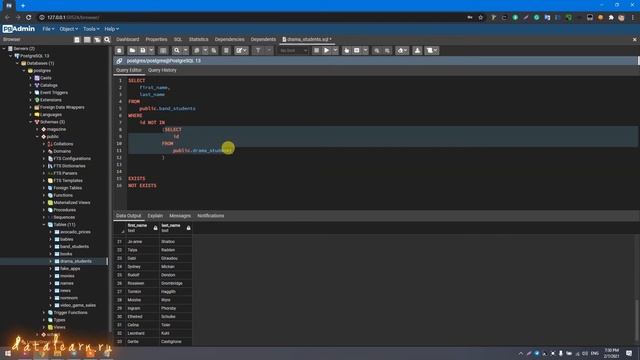Click the Copy icon in query toolbar

tap(197, 51)
